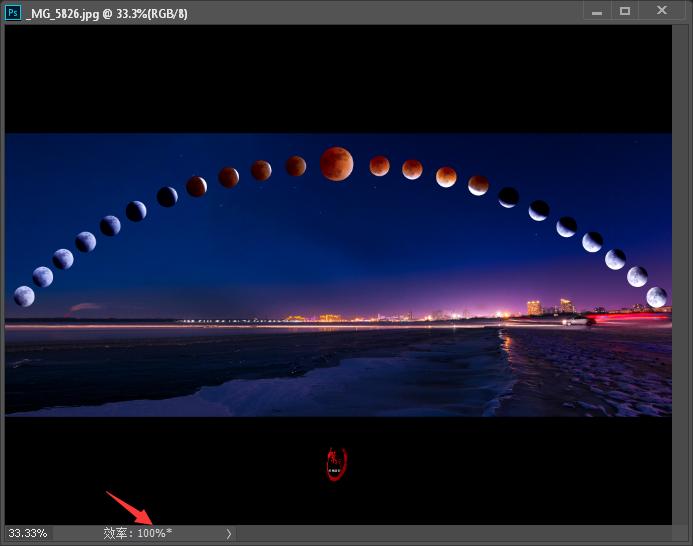The width and height of the screenshot is (693, 546).
Task: Click the 33.33% zoom level field
Action: (26, 534)
